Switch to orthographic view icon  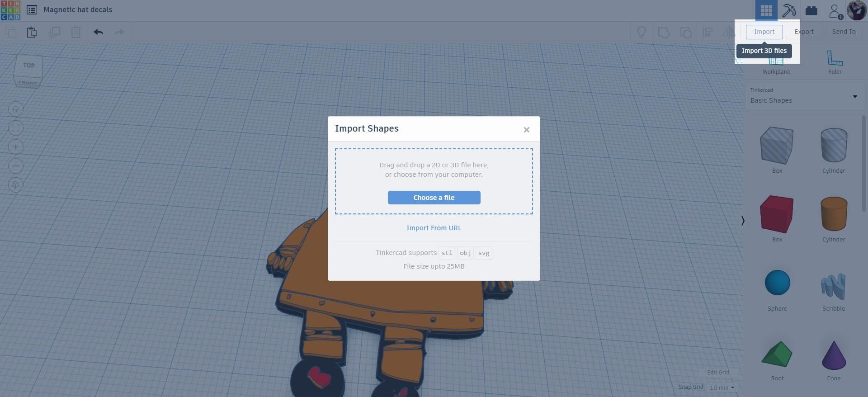(16, 185)
